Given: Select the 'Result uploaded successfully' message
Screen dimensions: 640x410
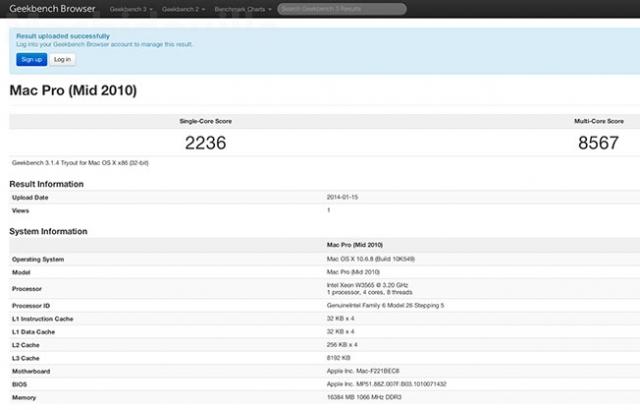Looking at the screenshot, I should click(x=63, y=36).
